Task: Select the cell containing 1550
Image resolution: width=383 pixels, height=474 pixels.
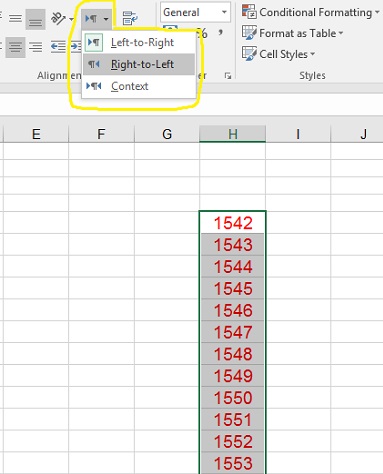Action: [233, 397]
